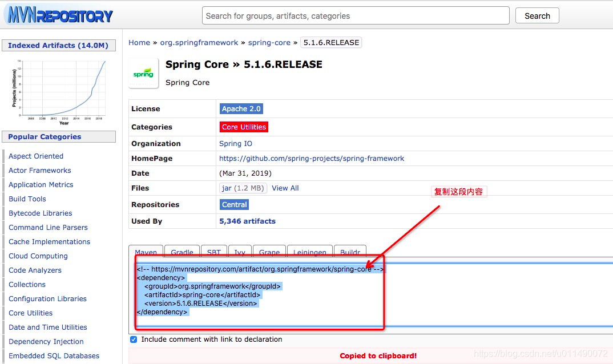This screenshot has height=364, width=613.
Task: Click the Copied to clipboard! message
Action: (378, 356)
